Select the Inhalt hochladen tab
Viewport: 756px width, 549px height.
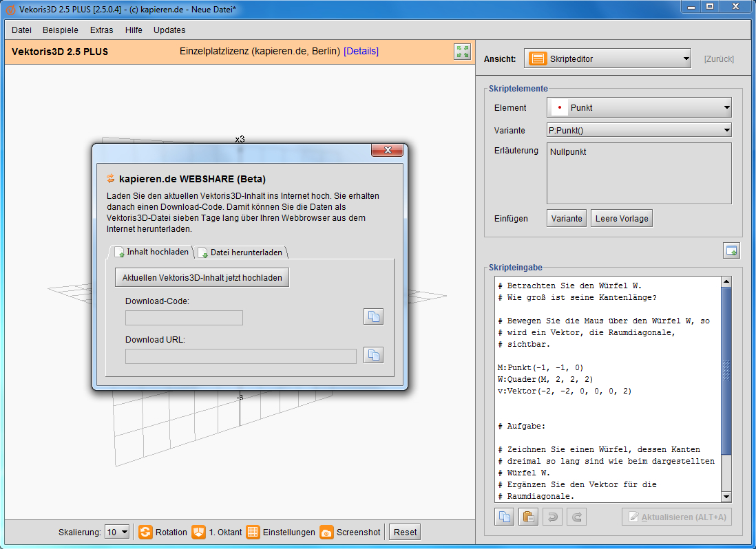[x=152, y=252]
